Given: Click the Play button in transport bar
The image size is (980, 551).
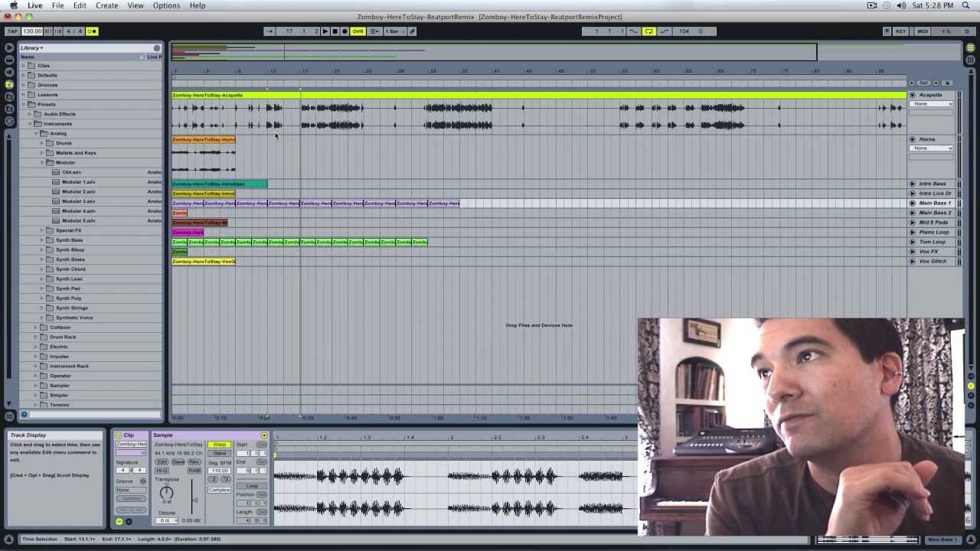Looking at the screenshot, I should tap(325, 31).
